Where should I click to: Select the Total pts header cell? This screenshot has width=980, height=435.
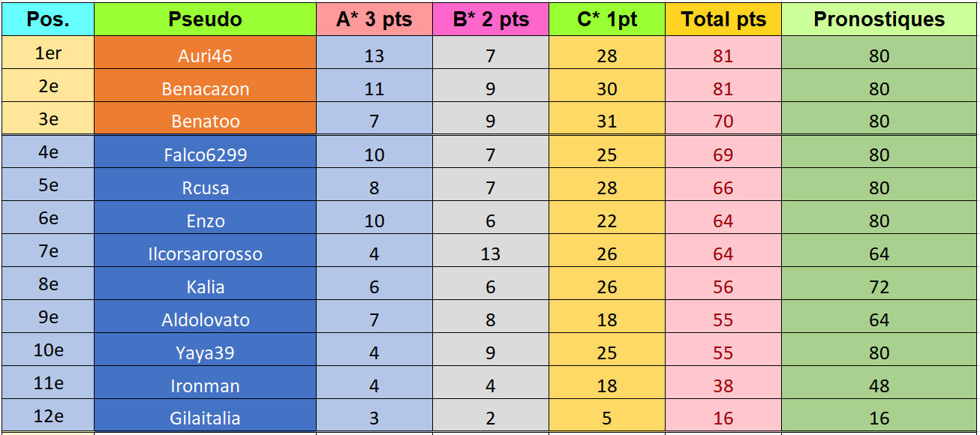pos(723,19)
